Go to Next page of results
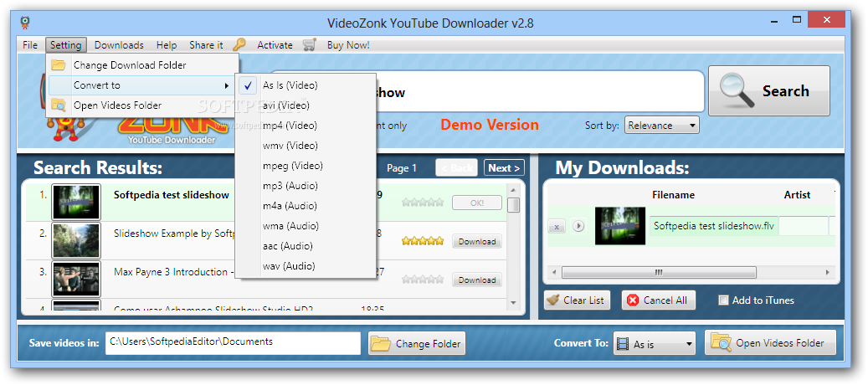Image resolution: width=868 pixels, height=385 pixels. 504,168
